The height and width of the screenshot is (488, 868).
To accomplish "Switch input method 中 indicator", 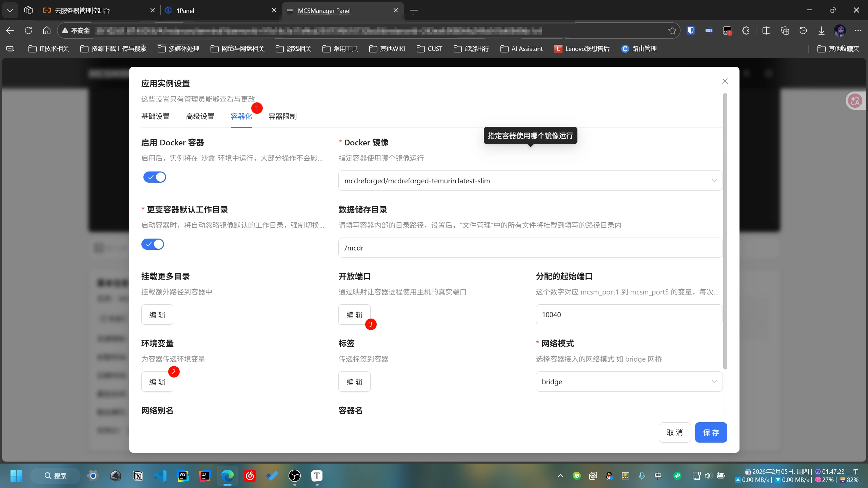I will coord(658,476).
